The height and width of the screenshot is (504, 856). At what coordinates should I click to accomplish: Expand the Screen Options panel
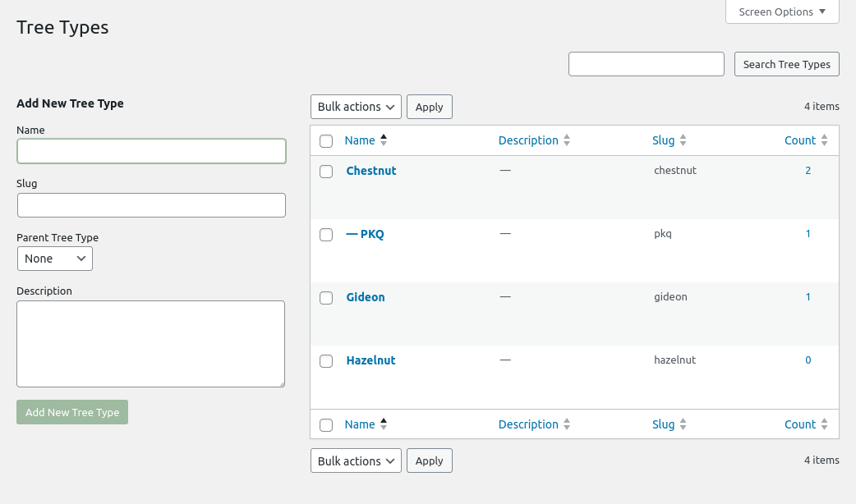point(782,12)
